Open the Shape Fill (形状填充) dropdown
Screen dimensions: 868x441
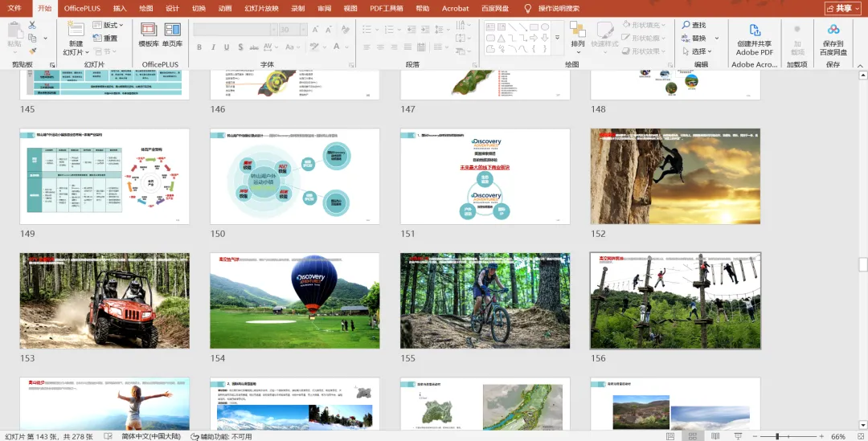click(644, 25)
